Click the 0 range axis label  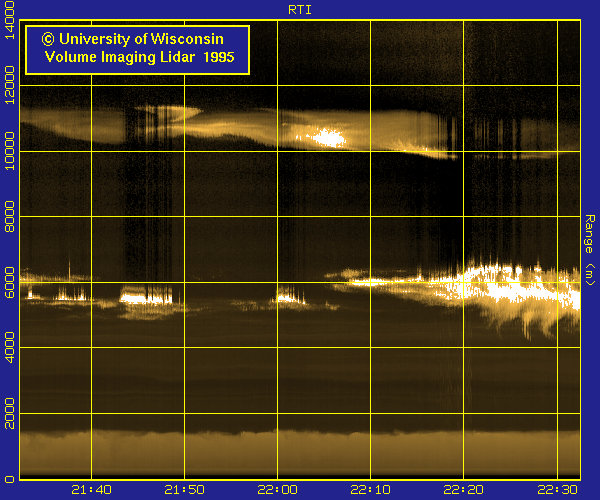point(9,479)
